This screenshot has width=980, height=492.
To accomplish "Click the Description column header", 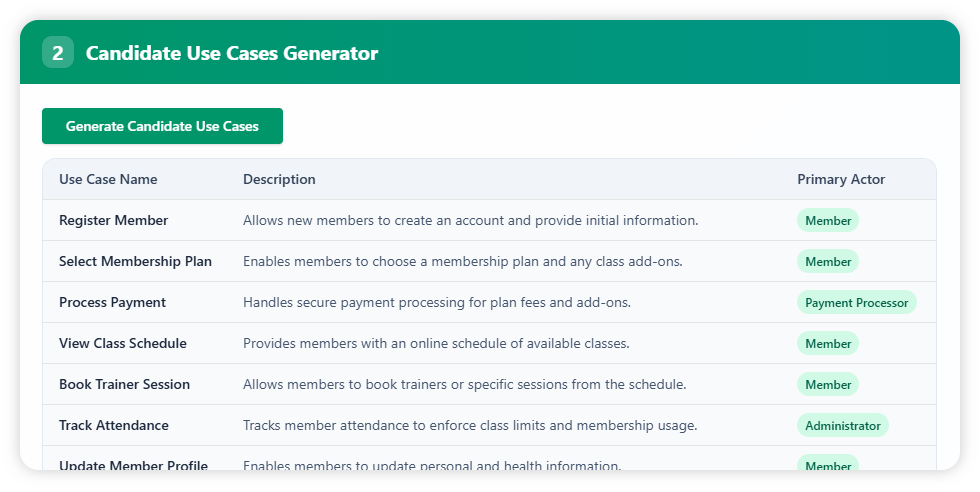I will pyautogui.click(x=279, y=180).
